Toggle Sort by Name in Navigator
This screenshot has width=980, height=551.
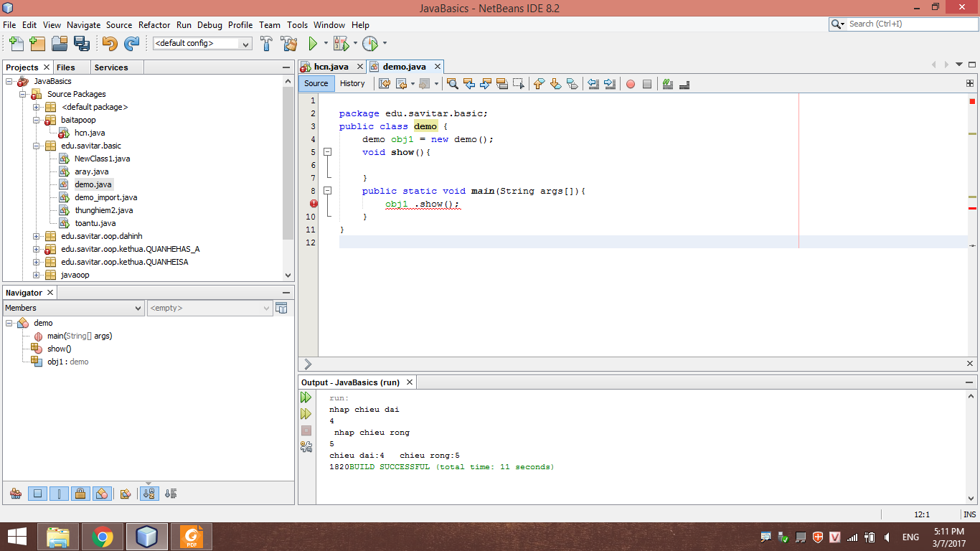tap(149, 494)
